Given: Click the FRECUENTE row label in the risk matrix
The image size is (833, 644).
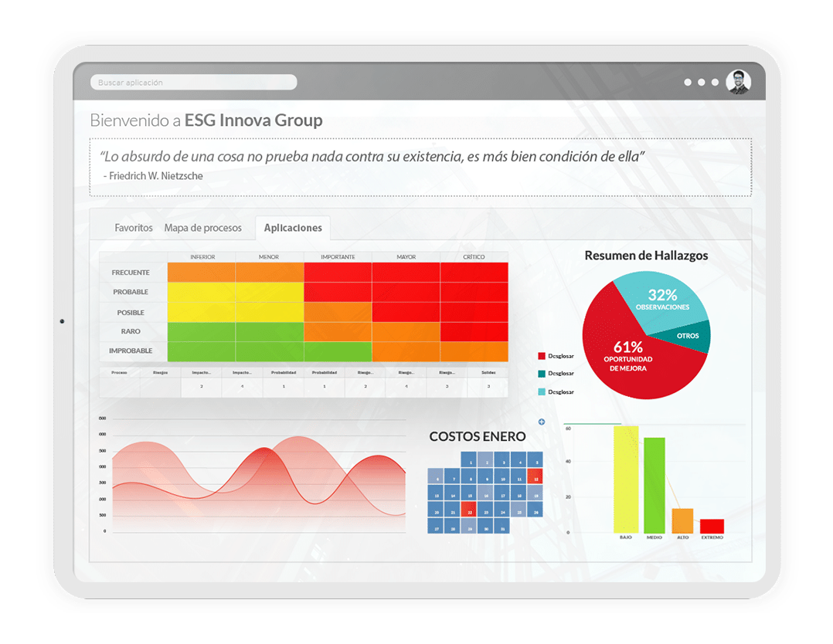Looking at the screenshot, I should tap(132, 272).
